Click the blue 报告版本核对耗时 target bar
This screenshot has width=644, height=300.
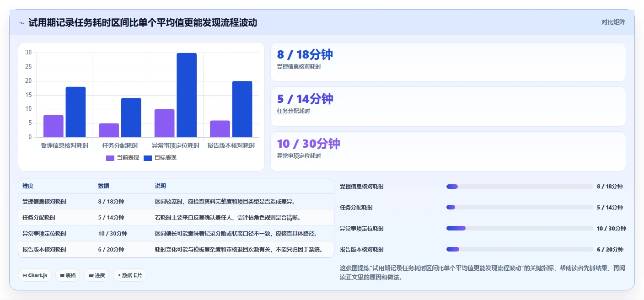[x=242, y=109]
